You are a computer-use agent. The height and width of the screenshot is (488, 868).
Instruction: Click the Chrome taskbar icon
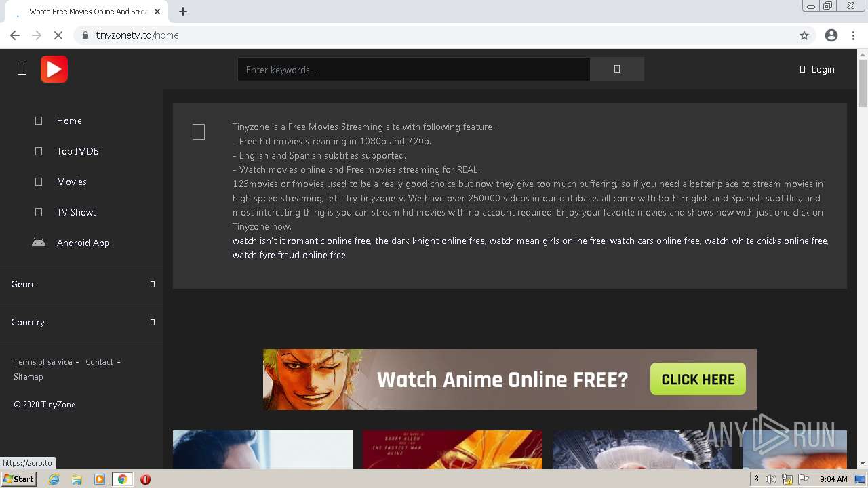click(x=122, y=479)
